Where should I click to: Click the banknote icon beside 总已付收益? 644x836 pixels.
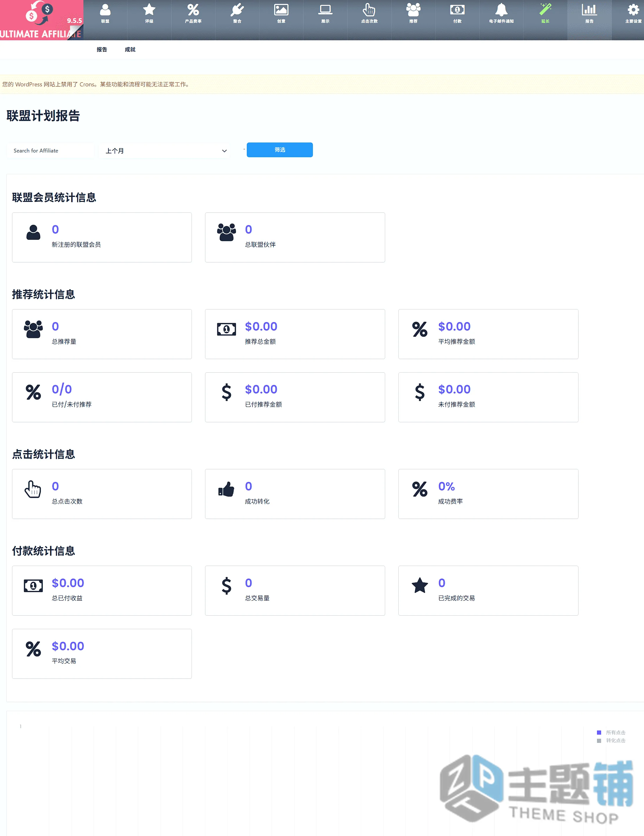[x=33, y=585]
